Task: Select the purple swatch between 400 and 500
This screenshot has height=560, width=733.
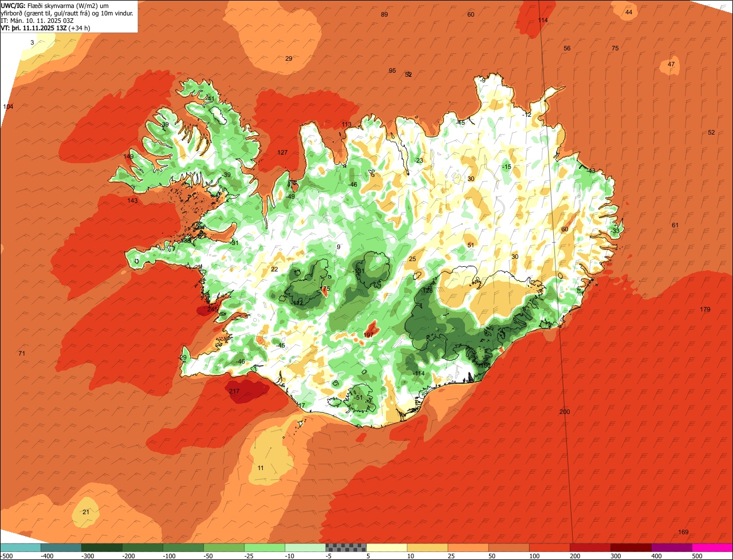Action: tap(672, 547)
